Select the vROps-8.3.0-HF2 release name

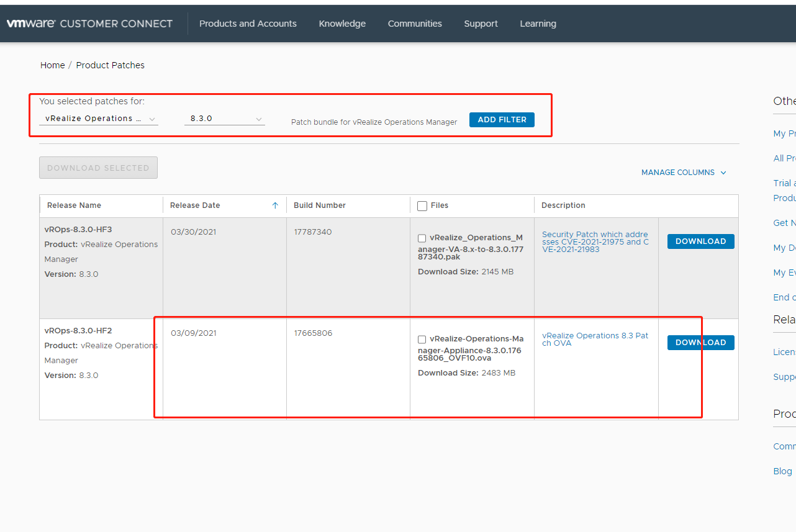tap(78, 331)
